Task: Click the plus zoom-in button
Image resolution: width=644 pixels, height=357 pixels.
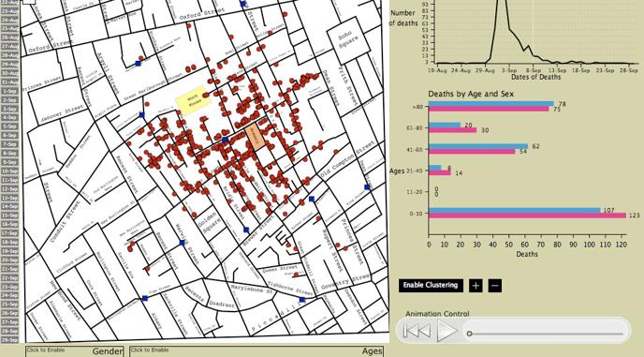Action: 476,286
